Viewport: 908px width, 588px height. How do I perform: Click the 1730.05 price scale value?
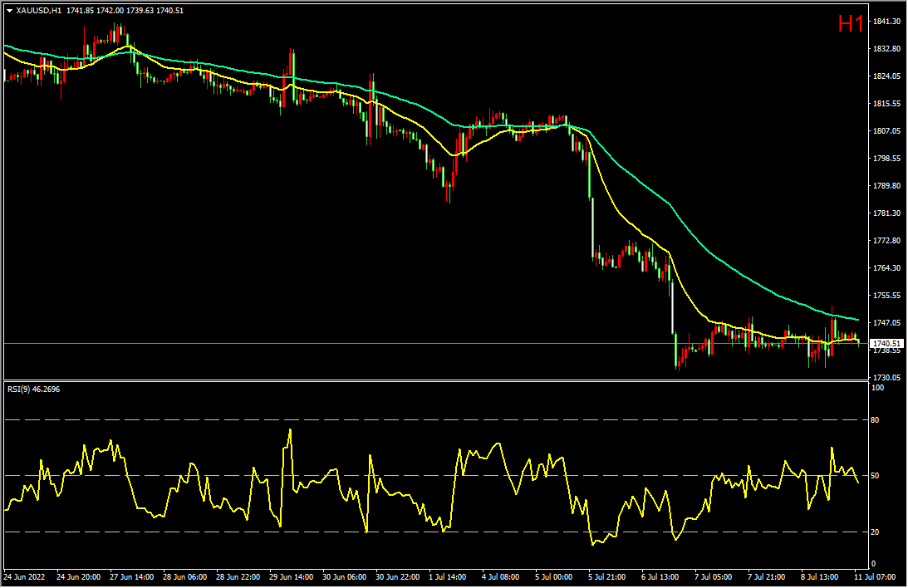coord(886,378)
